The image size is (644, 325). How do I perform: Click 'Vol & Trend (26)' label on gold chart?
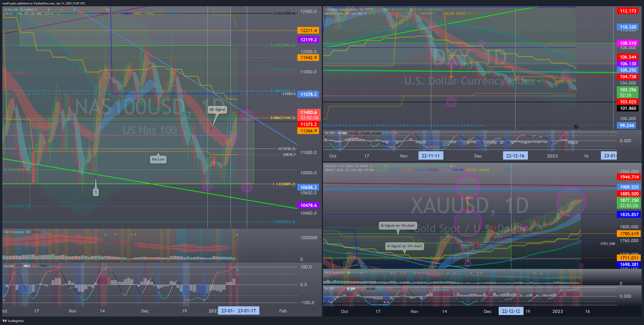point(335,272)
